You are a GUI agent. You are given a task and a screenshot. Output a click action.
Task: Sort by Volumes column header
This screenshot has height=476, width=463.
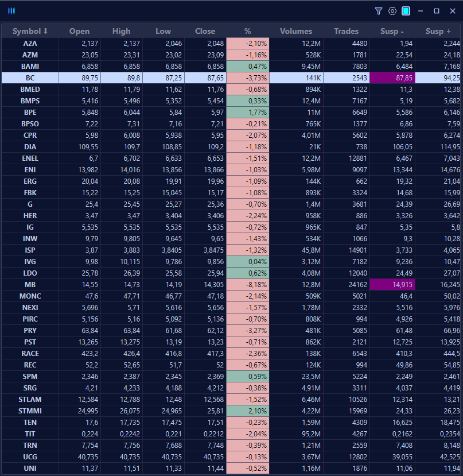pyautogui.click(x=296, y=31)
